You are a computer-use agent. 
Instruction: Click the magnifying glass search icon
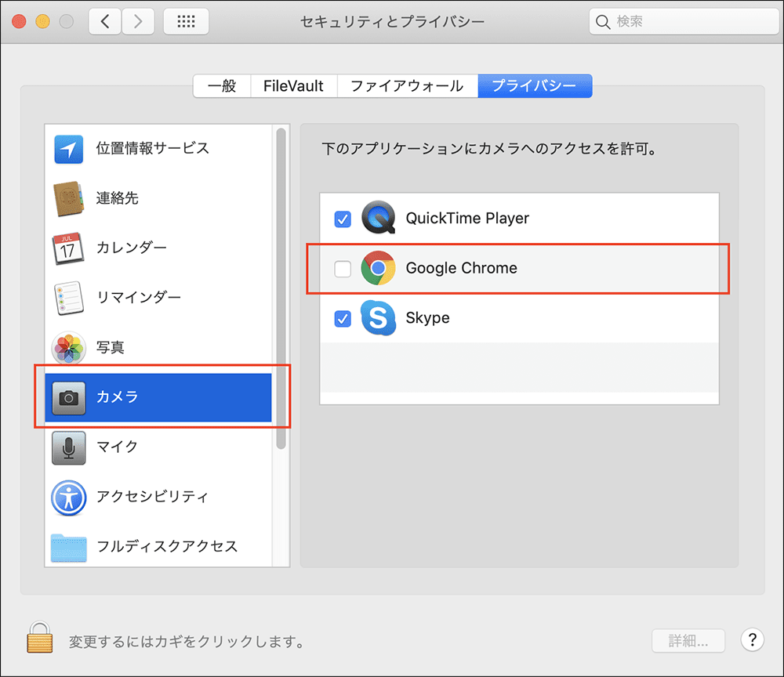pos(603,22)
